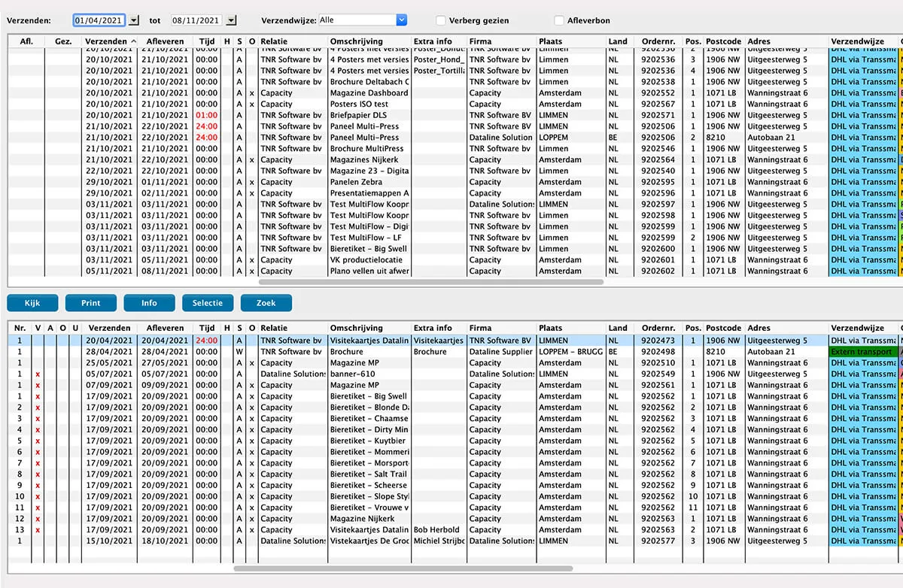Click Dataline Supplier firma cell

click(501, 351)
